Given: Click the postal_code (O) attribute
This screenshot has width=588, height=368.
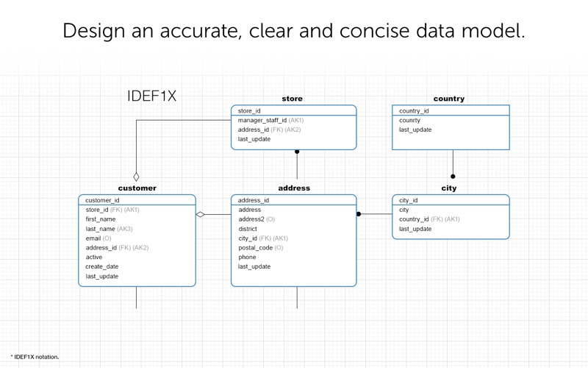Looking at the screenshot, I should 261,247.
